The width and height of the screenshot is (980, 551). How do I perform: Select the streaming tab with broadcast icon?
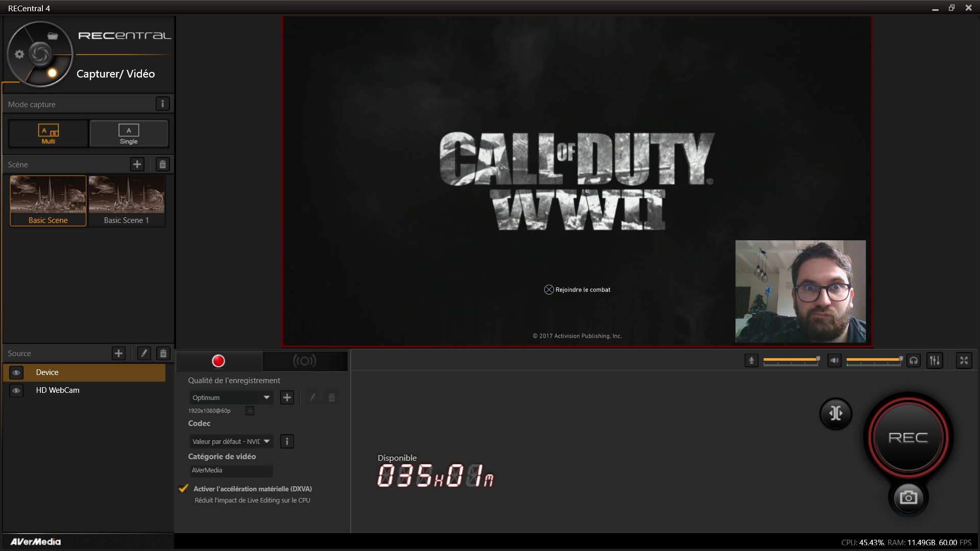[x=305, y=361]
